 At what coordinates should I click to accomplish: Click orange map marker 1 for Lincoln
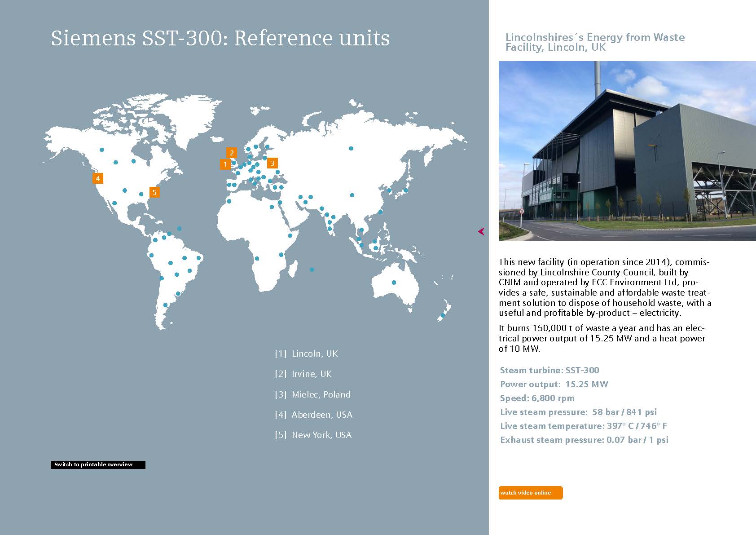(x=225, y=164)
